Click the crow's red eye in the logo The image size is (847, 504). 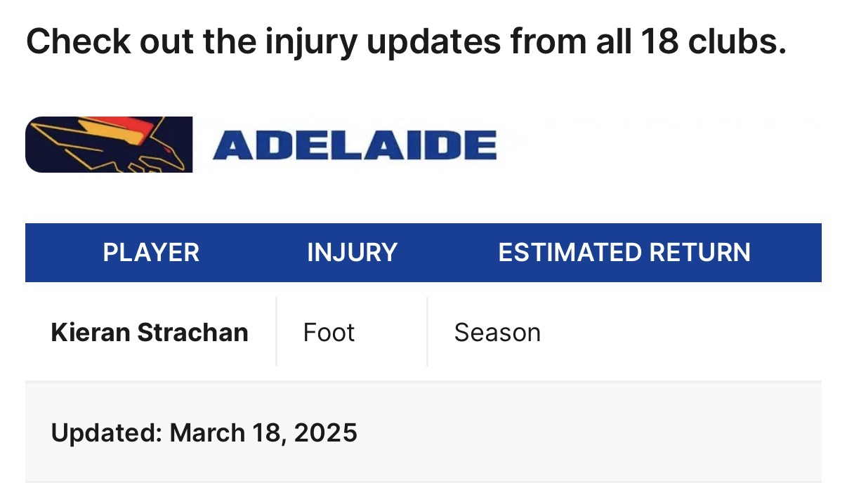(167, 150)
